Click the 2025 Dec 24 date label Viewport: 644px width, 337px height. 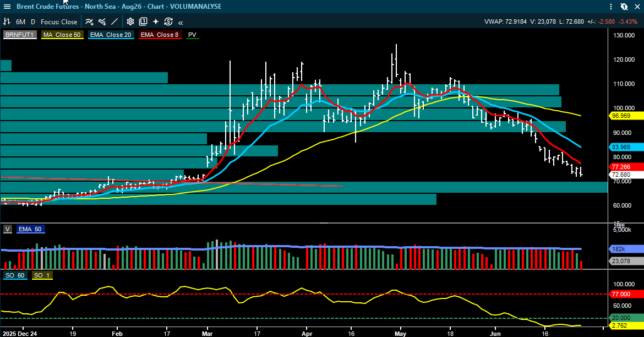pos(19,334)
